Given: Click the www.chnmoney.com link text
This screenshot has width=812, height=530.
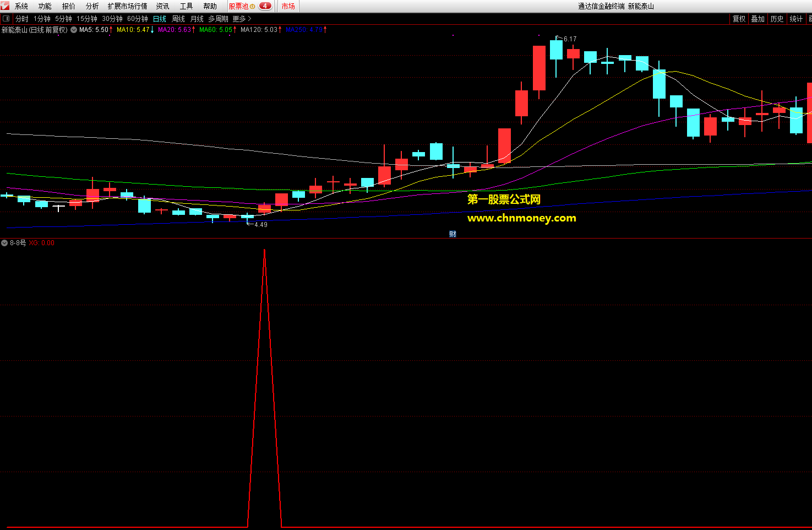Looking at the screenshot, I should pyautogui.click(x=522, y=218).
